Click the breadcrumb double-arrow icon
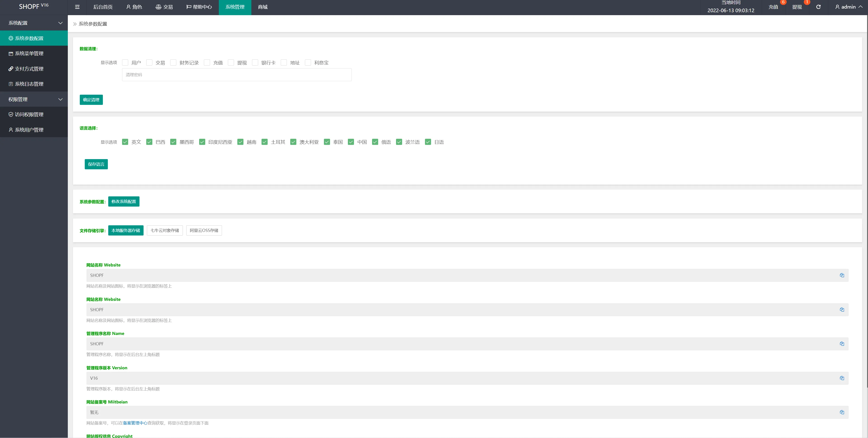868x438 pixels. pos(75,24)
